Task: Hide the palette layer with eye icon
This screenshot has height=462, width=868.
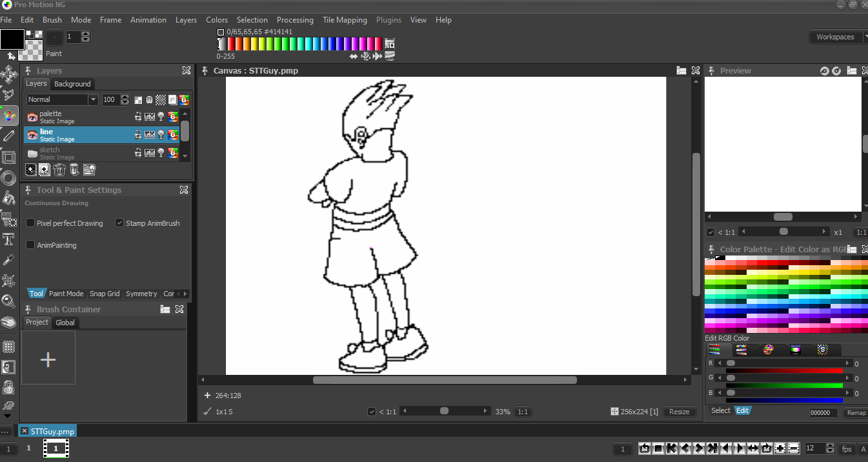Action: click(32, 117)
